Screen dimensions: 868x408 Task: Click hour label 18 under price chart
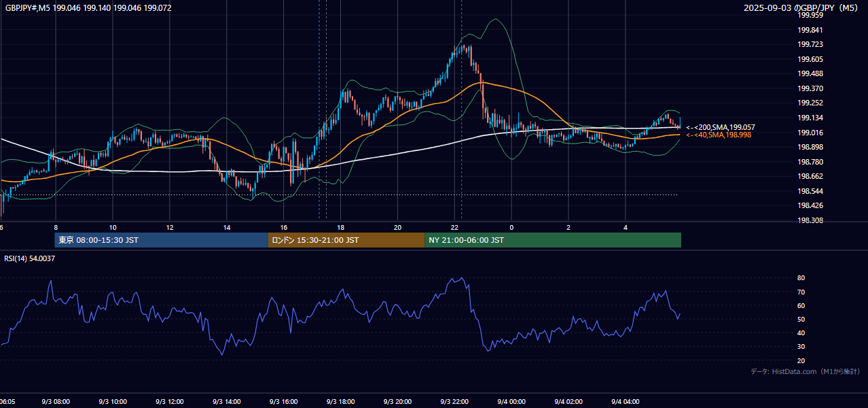(x=341, y=227)
